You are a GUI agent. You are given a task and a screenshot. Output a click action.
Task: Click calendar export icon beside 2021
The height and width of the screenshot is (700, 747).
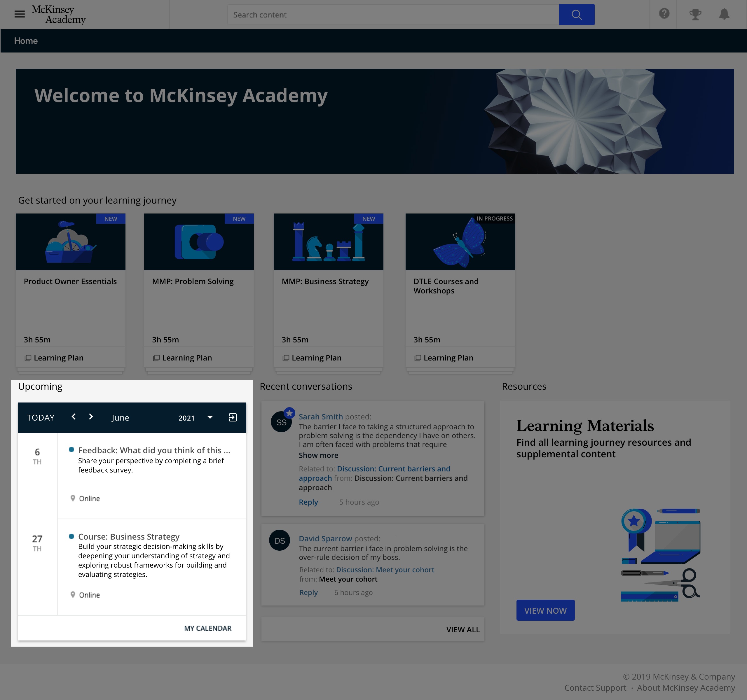[x=233, y=417]
